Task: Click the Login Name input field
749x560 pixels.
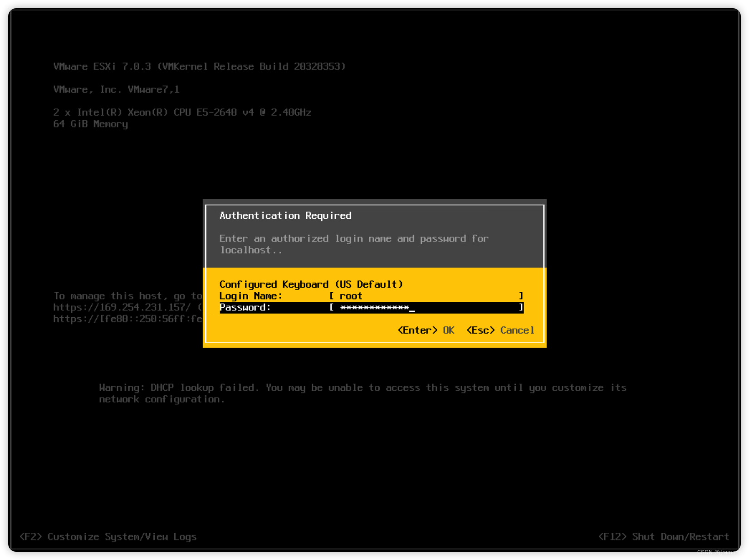Action: [426, 296]
